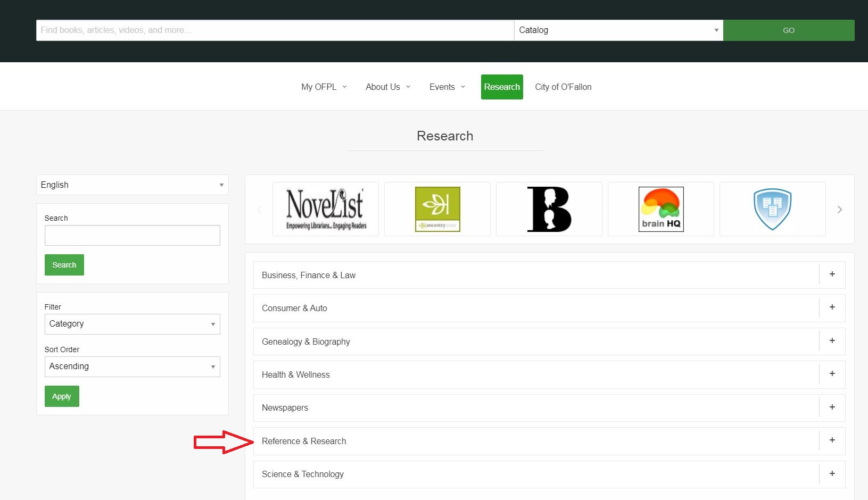Expand the Business, Finance & Law section

832,274
